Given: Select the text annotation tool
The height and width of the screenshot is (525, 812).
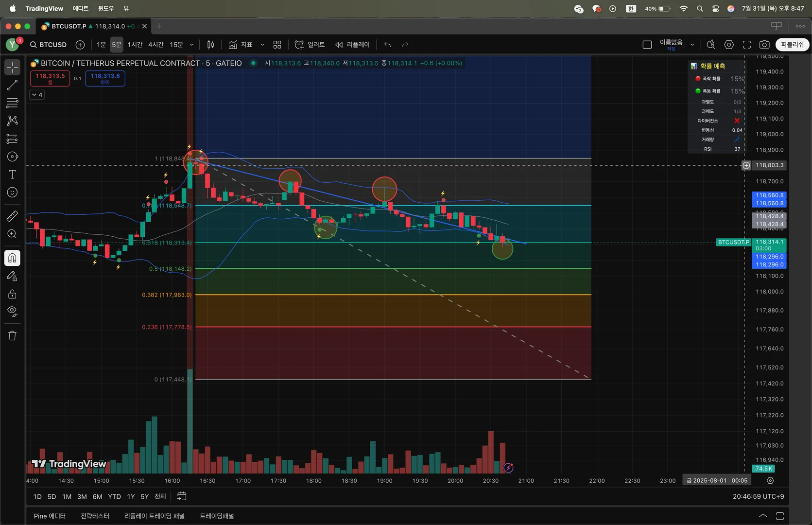Looking at the screenshot, I should pos(12,175).
